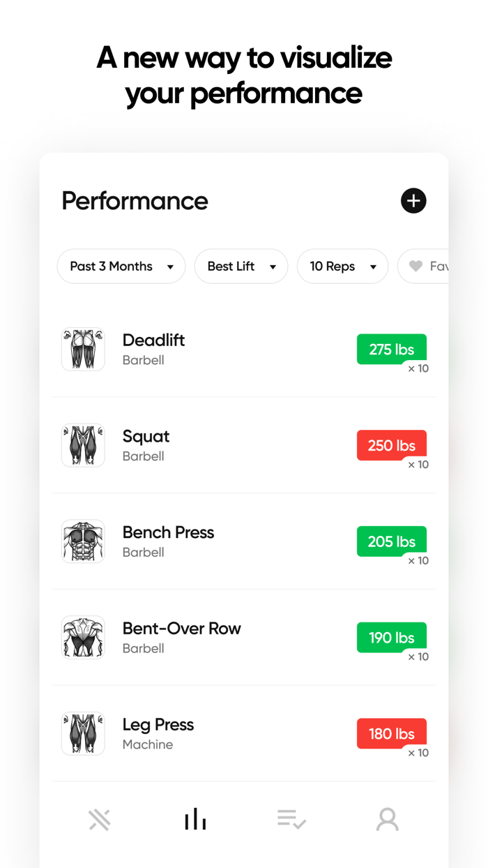
Task: Open the workout/exercises tab in bottom navigation
Action: click(x=100, y=819)
